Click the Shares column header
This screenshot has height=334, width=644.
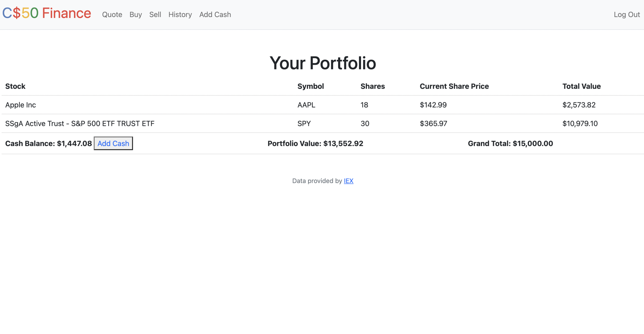coord(372,86)
